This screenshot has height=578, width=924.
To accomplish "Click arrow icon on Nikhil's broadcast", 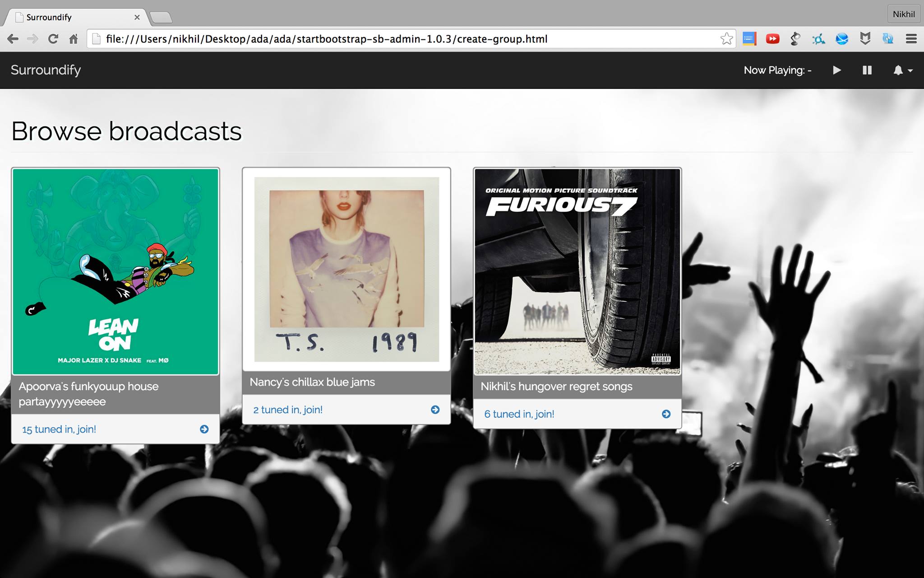I will (x=666, y=414).
